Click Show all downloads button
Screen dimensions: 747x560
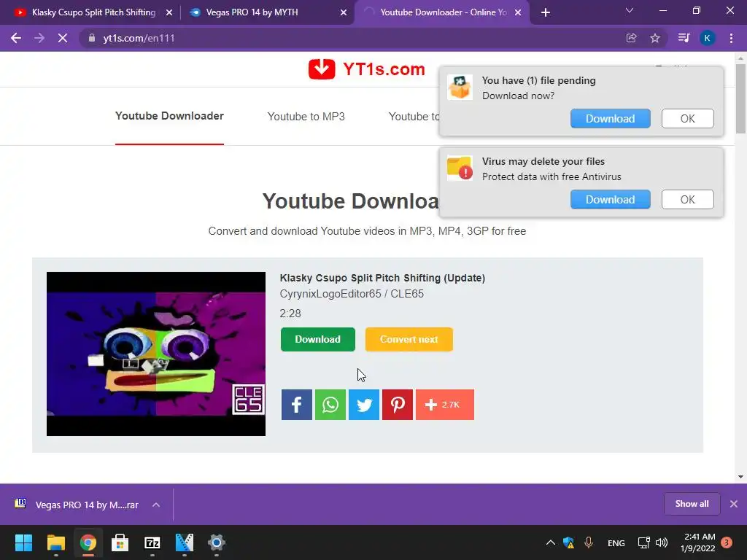tap(692, 504)
